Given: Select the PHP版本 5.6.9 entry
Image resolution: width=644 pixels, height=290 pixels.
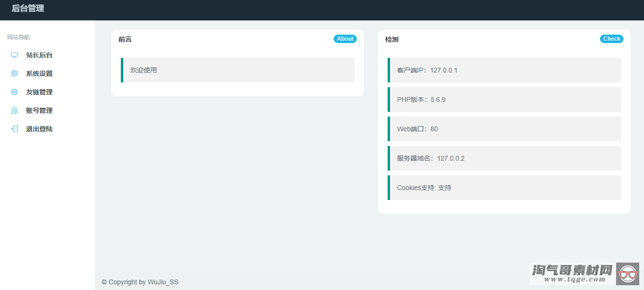Looking at the screenshot, I should pos(505,100).
